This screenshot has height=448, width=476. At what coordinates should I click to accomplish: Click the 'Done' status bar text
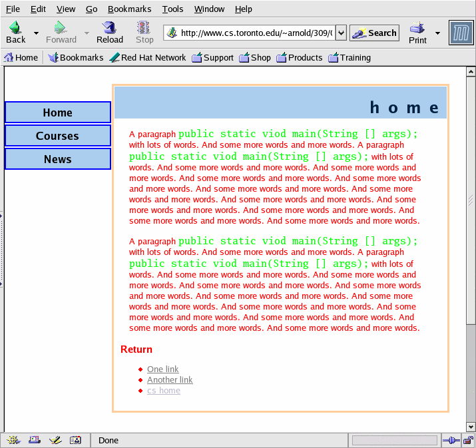[x=109, y=441]
